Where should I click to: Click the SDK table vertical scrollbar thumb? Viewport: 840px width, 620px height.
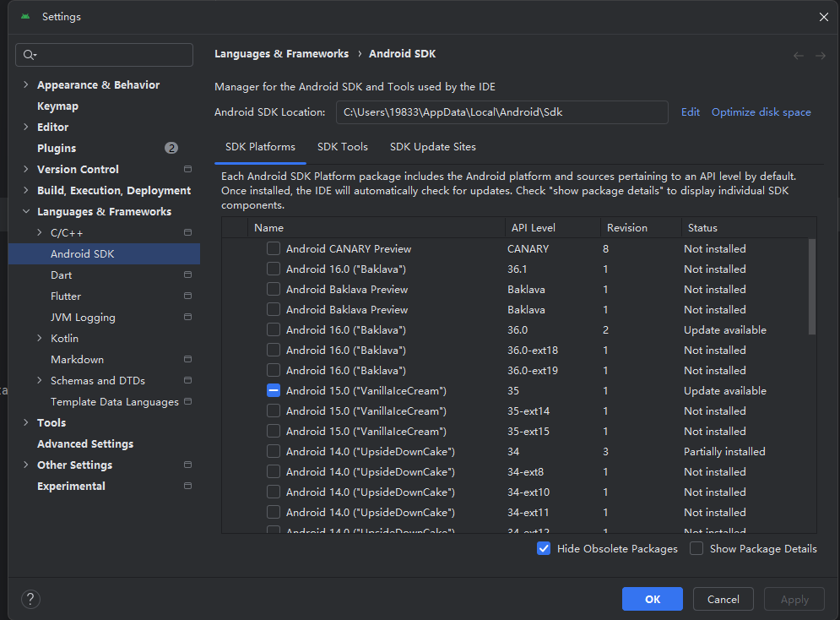[x=811, y=286]
